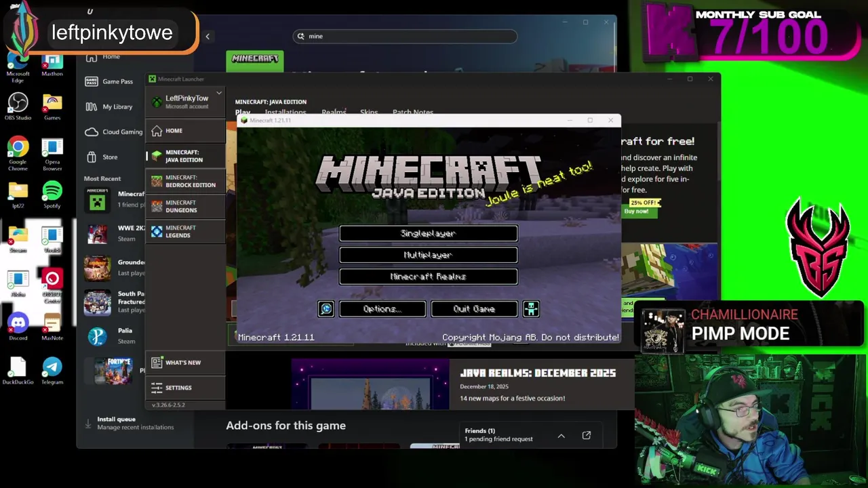Open My Library in the Xbox app
The height and width of the screenshot is (488, 868).
pos(110,106)
